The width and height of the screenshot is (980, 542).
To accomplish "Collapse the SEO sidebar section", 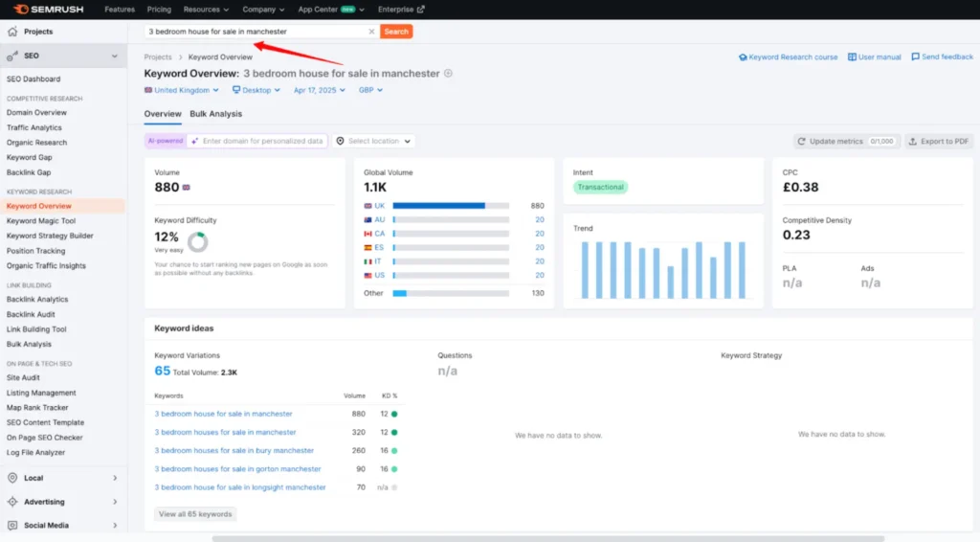I will pyautogui.click(x=115, y=56).
